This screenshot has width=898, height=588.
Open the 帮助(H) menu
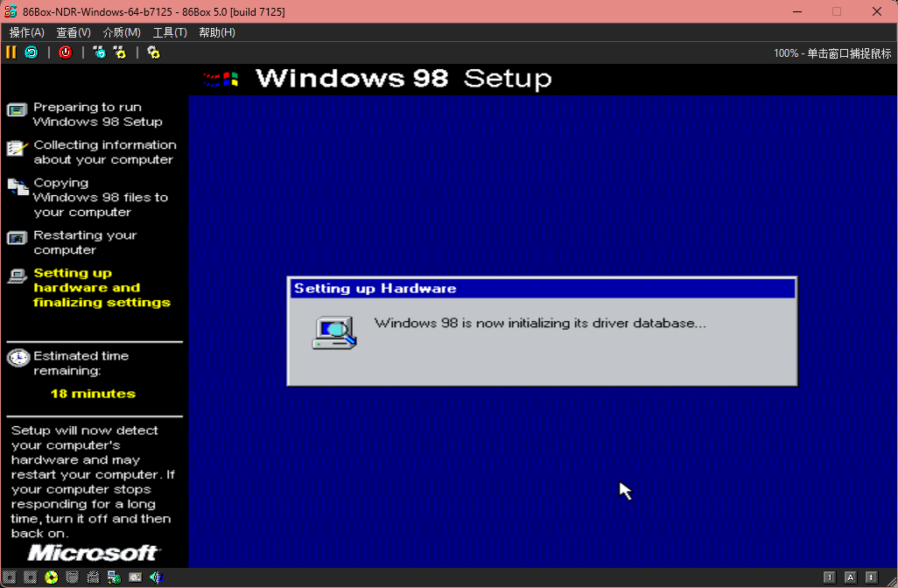pyautogui.click(x=217, y=32)
